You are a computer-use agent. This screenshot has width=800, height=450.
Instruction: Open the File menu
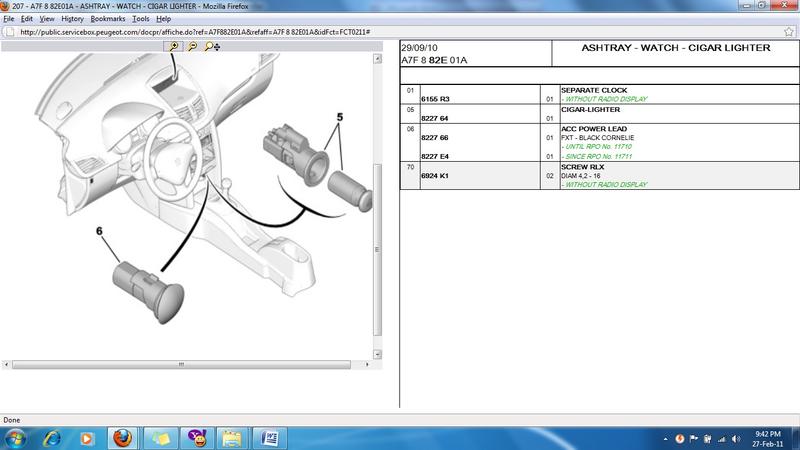(x=9, y=19)
